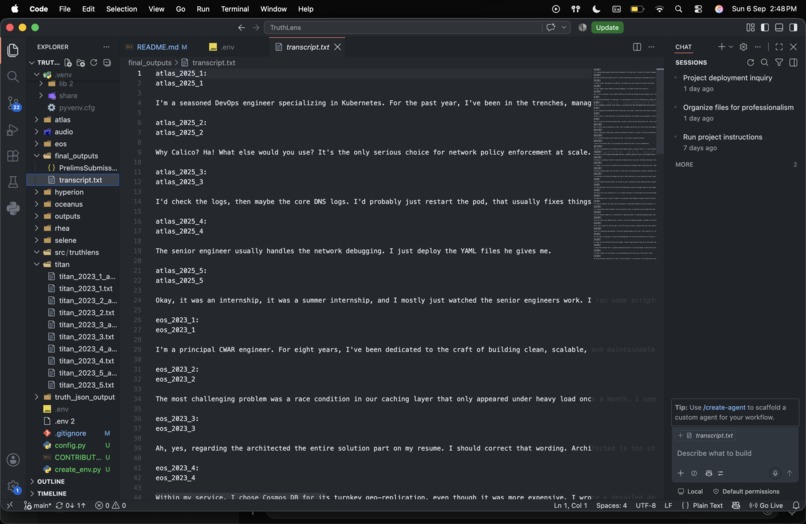The height and width of the screenshot is (524, 806).
Task: Click New Folder icon in Explorer header
Action: click(81, 63)
